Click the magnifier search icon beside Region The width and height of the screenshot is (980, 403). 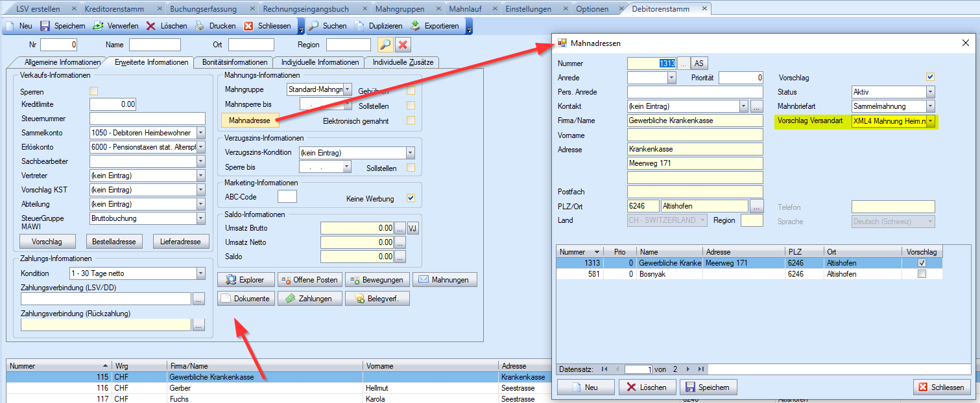pos(385,45)
